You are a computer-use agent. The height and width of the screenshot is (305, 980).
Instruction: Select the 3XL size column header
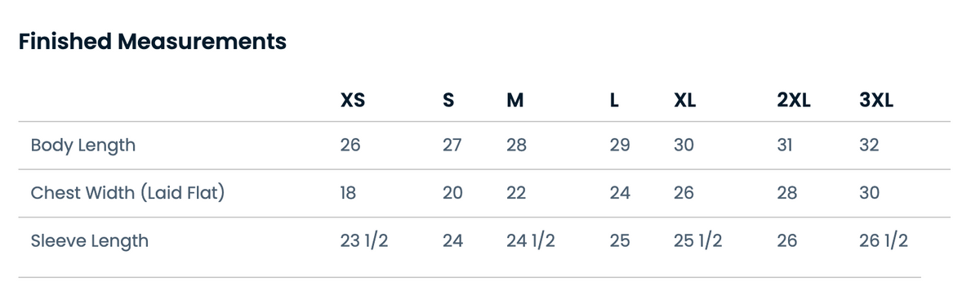(x=876, y=101)
